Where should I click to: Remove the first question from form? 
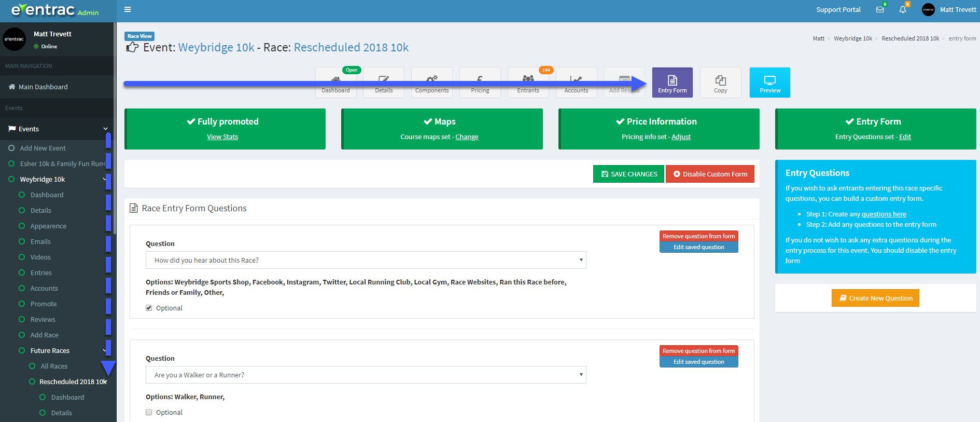tap(698, 236)
